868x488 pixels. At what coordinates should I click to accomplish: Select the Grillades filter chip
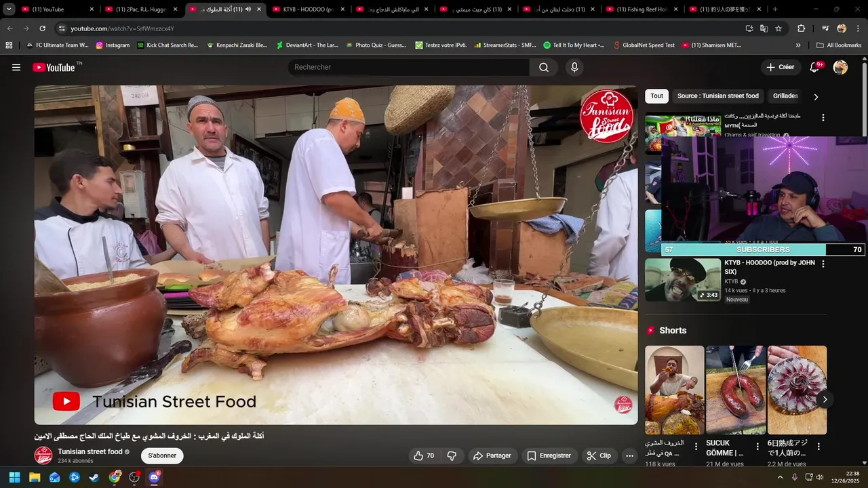tap(785, 96)
